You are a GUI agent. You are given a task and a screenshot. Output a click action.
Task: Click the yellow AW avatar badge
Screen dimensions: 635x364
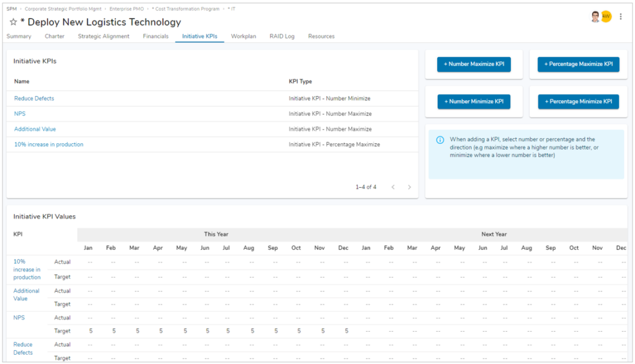(x=606, y=17)
